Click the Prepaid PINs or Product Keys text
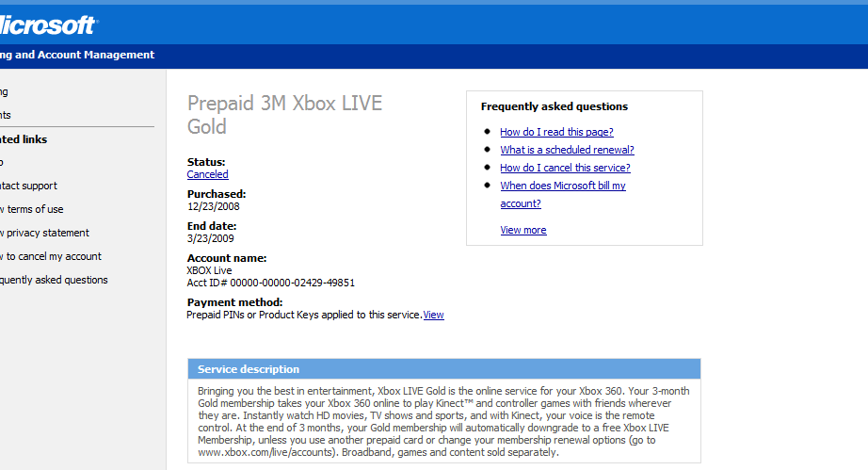868x470 pixels. click(304, 315)
